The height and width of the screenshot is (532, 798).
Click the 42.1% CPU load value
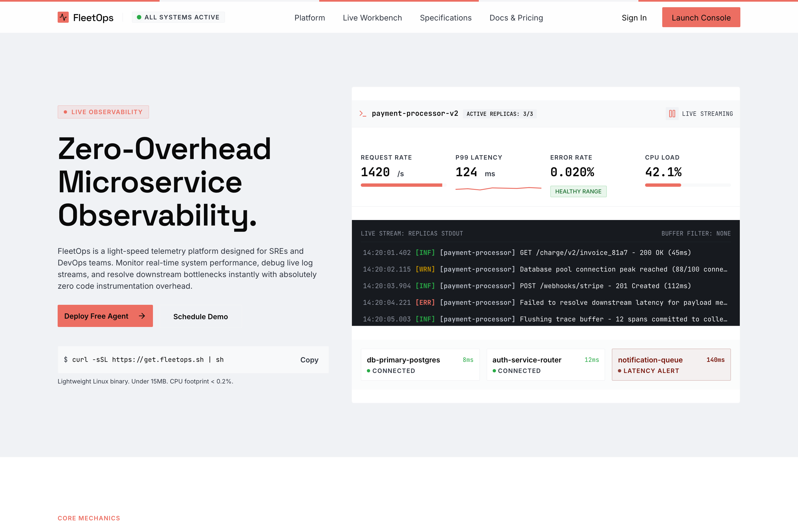[x=663, y=172]
